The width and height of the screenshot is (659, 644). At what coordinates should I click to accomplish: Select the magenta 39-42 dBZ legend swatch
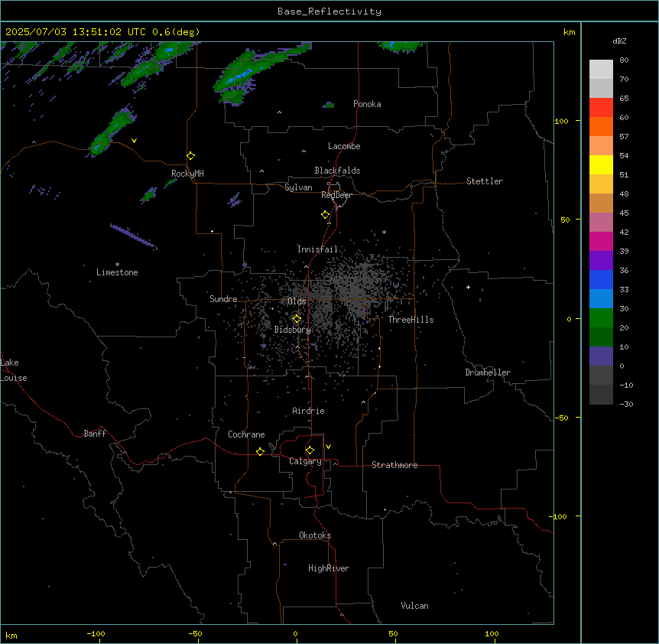[601, 241]
